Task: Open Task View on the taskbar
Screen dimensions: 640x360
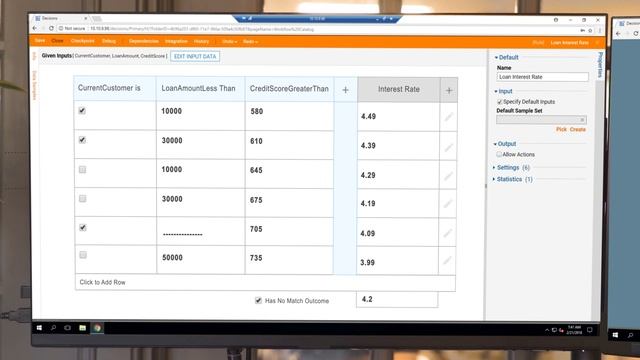Action: click(x=67, y=328)
